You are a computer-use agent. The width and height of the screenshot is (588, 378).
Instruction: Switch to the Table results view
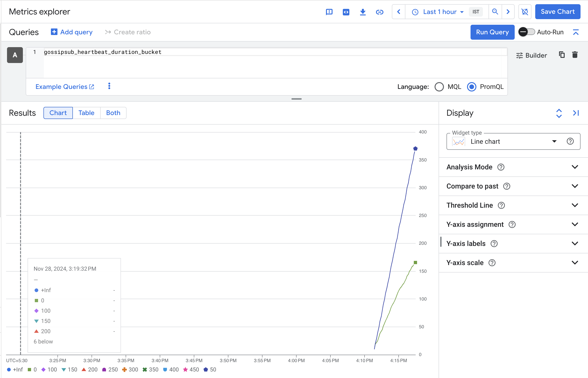tap(86, 113)
